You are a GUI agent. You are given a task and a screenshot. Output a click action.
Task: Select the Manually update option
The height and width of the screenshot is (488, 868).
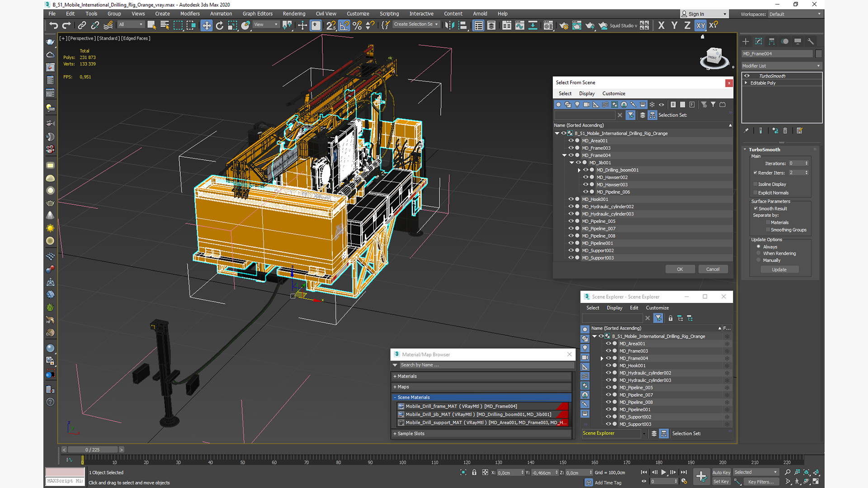pyautogui.click(x=759, y=260)
